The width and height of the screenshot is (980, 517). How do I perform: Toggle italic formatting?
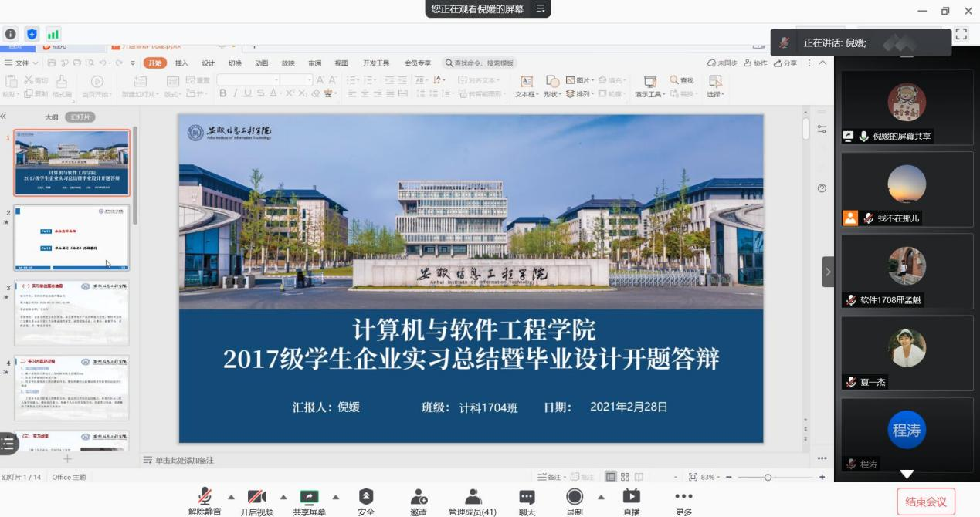point(233,94)
